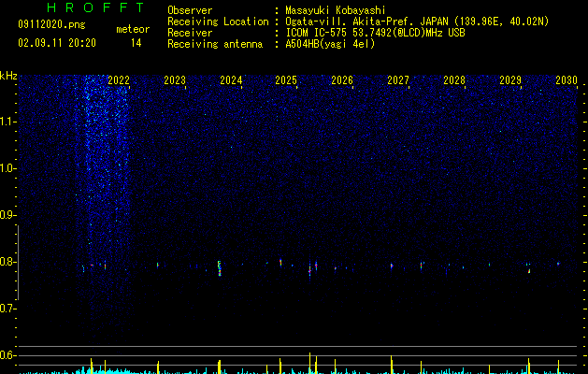Click the Receiver label
Viewport: 588px width, 374px height.
190,33
